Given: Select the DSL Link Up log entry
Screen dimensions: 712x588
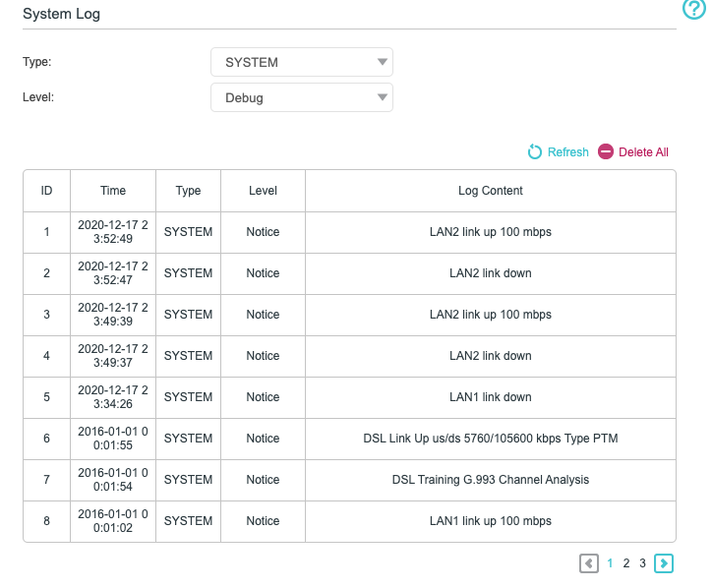Looking at the screenshot, I should click(490, 439).
